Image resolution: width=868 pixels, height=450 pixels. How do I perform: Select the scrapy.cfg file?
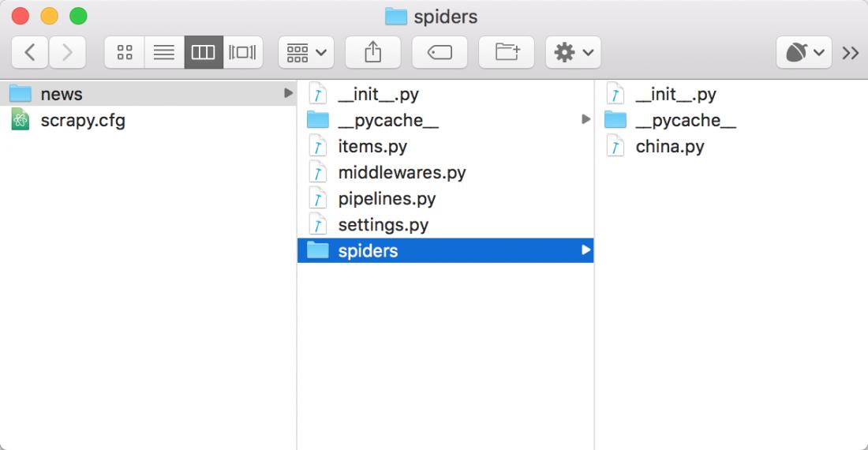click(148, 120)
